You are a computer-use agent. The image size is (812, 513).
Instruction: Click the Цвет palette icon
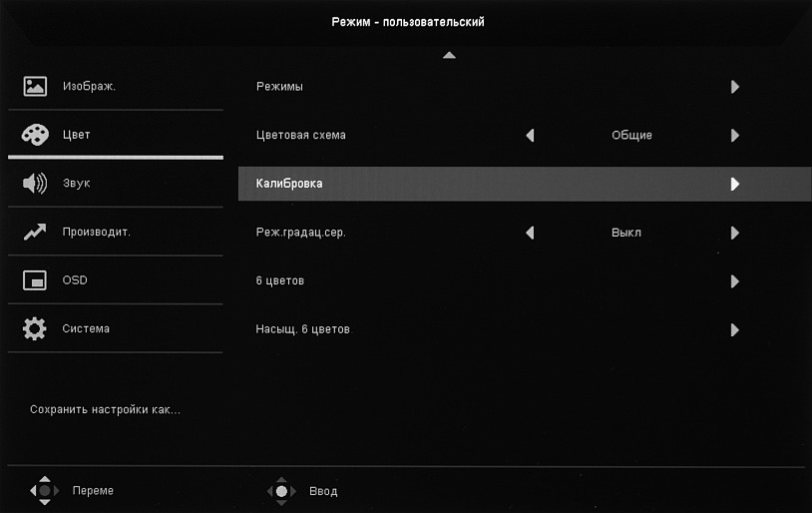[x=35, y=135]
